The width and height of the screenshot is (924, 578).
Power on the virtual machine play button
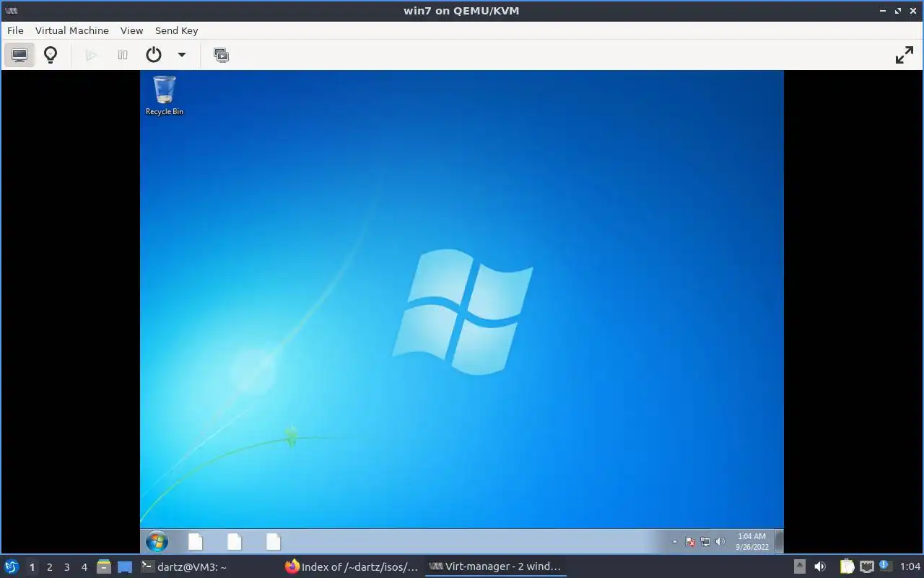pyautogui.click(x=92, y=55)
